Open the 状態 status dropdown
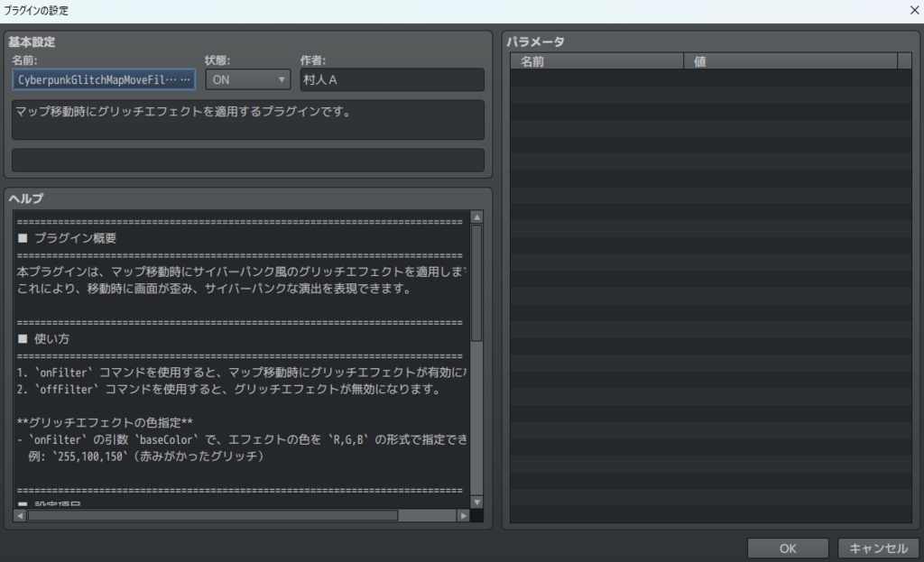 (281, 79)
